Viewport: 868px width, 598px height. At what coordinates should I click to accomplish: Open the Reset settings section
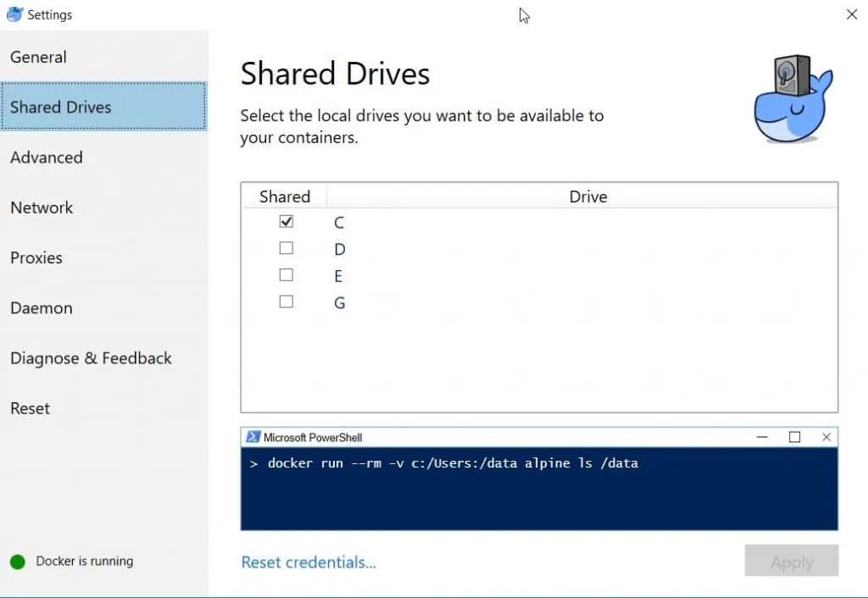(30, 407)
